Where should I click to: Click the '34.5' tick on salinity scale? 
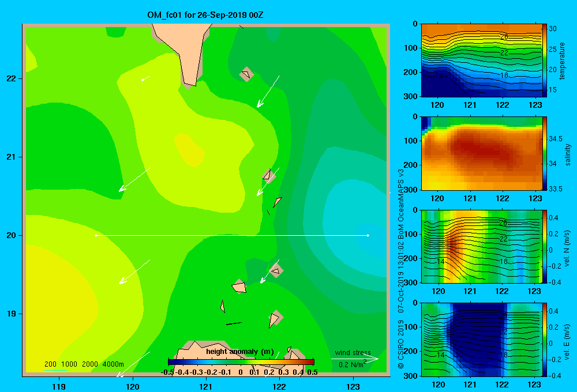tap(556, 138)
